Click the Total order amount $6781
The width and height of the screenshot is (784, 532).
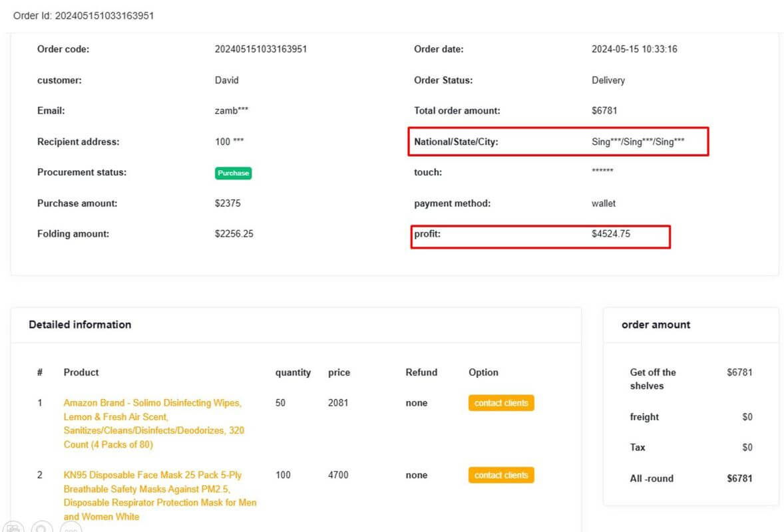pyautogui.click(x=604, y=110)
